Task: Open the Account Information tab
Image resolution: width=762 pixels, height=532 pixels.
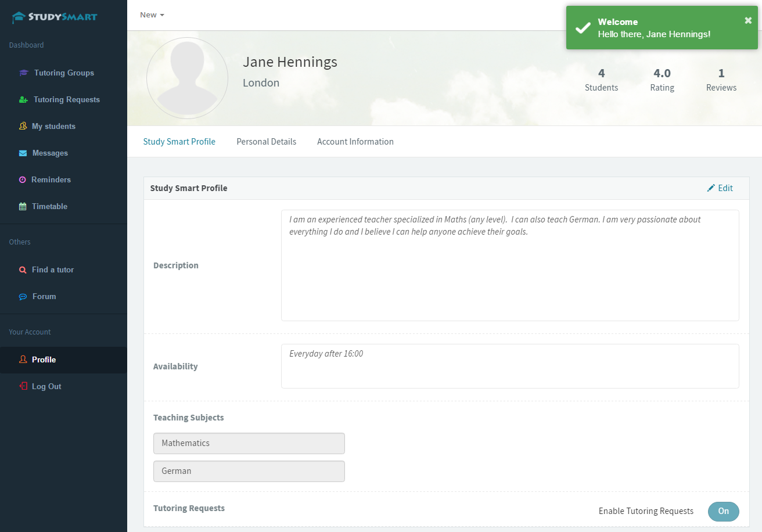Action: pos(355,141)
